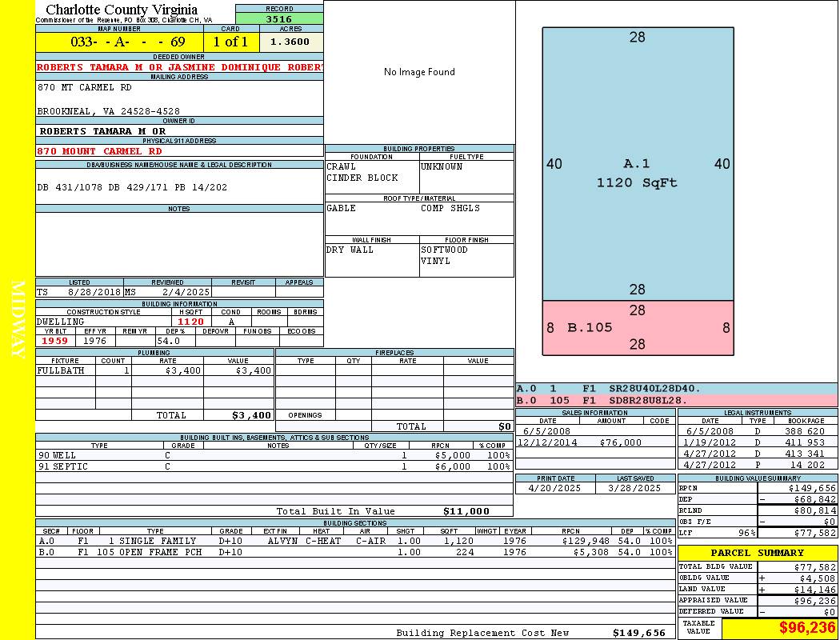This screenshot has height=640, width=840.
Task: Select OBLDG VALUE $4,508
Action: (818, 578)
